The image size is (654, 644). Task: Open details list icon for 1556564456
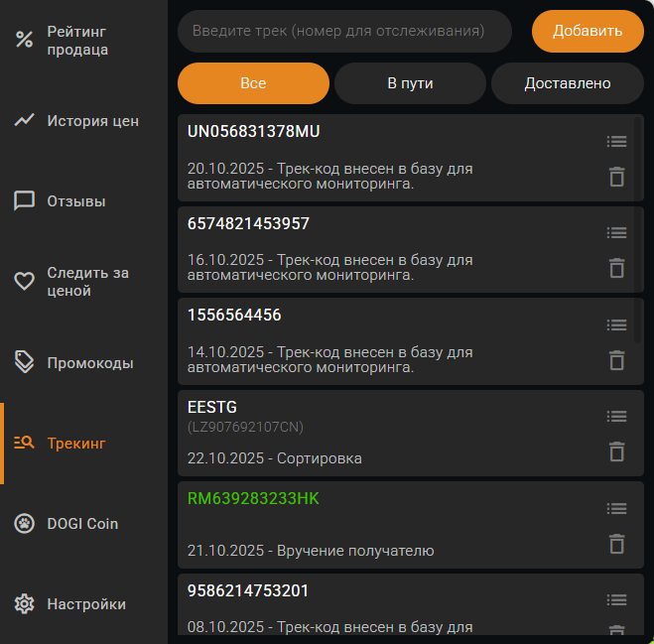pyautogui.click(x=616, y=324)
